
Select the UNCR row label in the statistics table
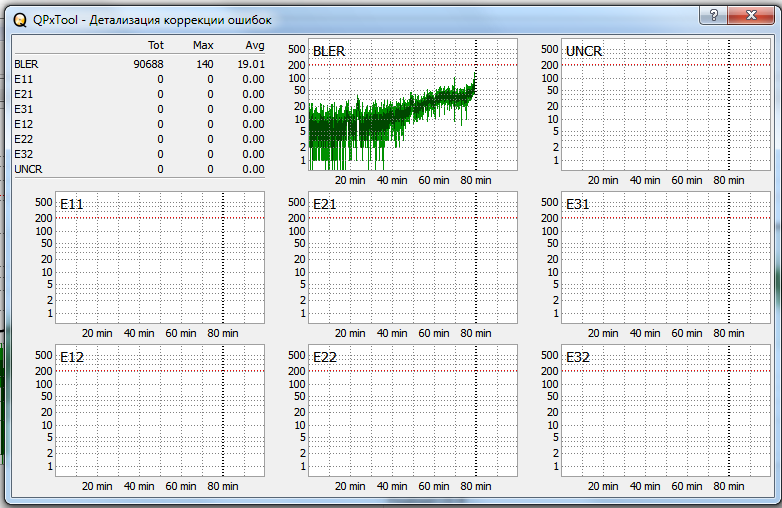click(28, 169)
